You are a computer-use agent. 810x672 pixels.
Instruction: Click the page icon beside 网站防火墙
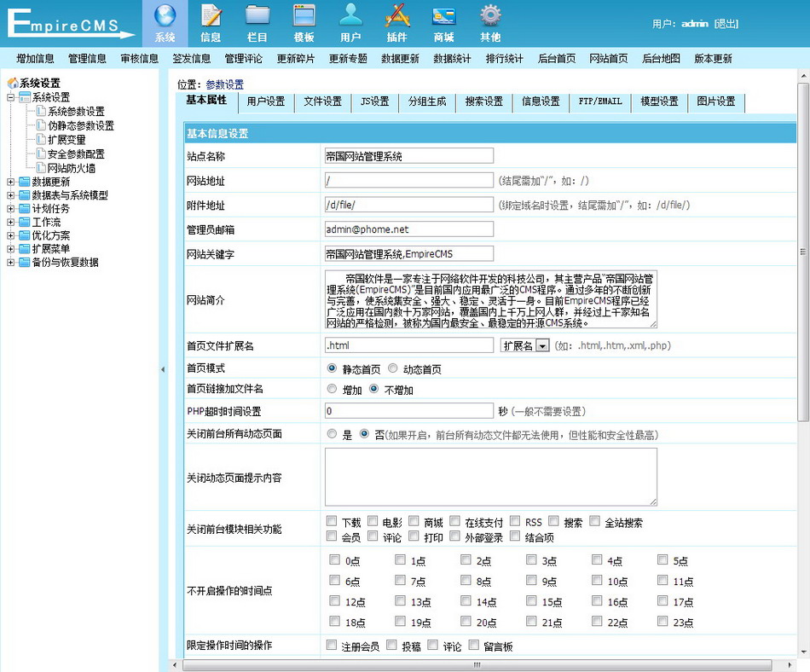41,167
